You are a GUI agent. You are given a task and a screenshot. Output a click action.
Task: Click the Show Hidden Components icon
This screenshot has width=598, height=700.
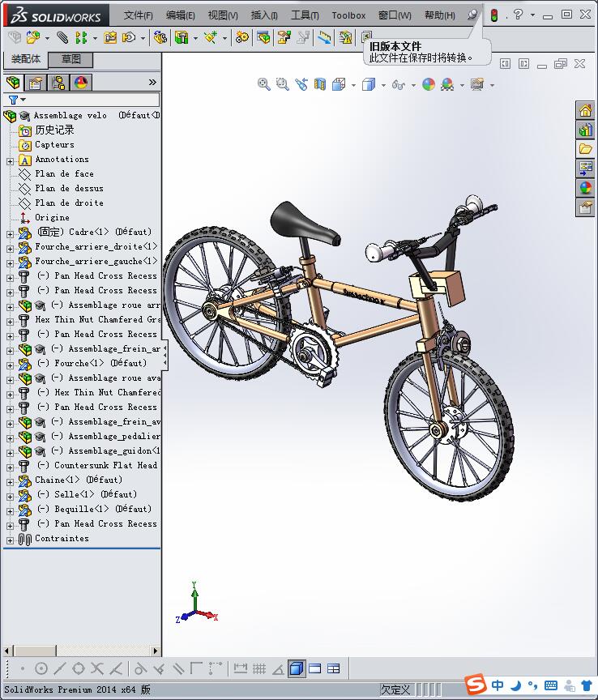click(x=160, y=37)
